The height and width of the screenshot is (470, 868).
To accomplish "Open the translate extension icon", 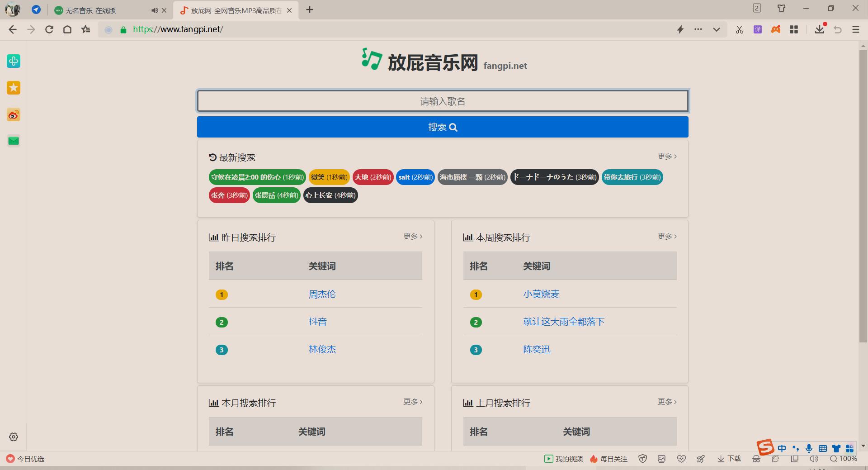I will pos(758,30).
